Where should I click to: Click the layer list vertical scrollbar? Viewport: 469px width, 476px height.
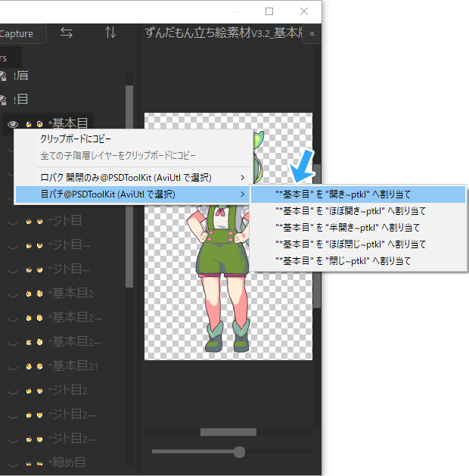tap(129, 186)
